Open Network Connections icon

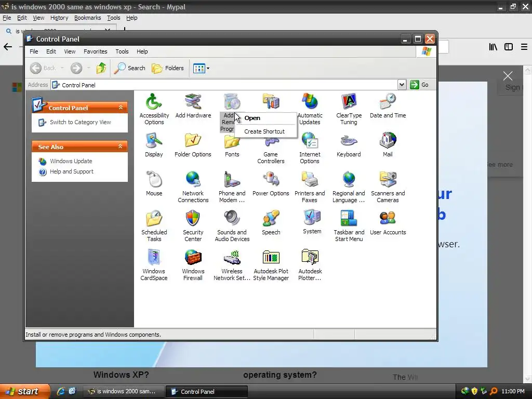click(x=193, y=187)
